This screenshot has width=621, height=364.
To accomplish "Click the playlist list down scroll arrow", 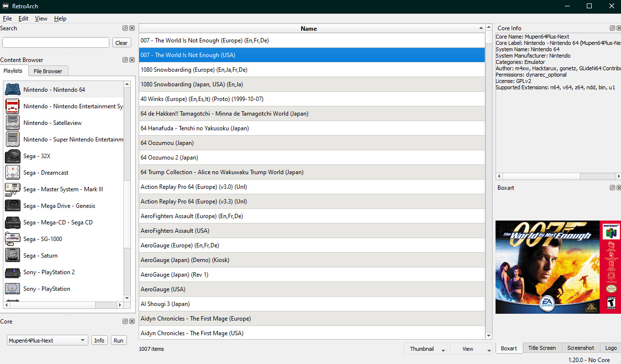I will tap(127, 298).
